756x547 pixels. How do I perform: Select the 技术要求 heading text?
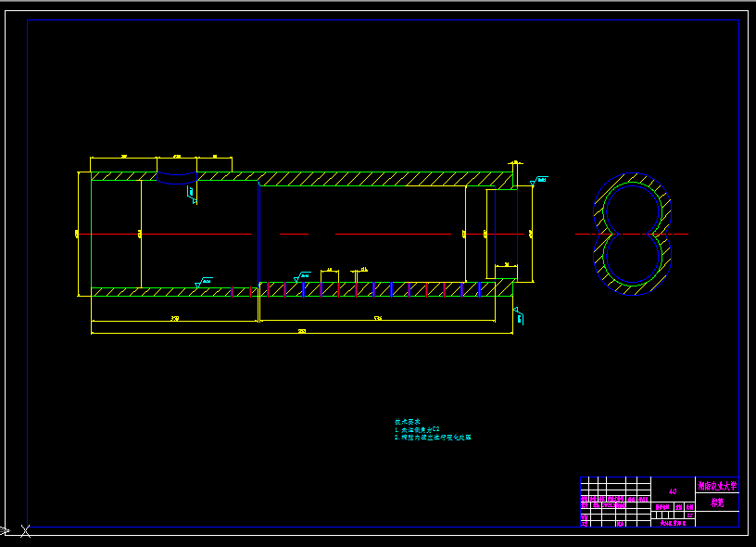(x=408, y=422)
